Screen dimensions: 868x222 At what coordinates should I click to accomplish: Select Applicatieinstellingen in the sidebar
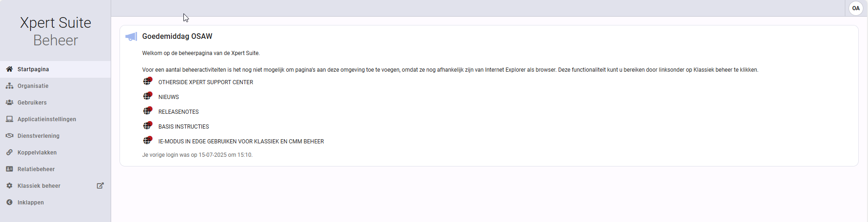click(x=56, y=119)
